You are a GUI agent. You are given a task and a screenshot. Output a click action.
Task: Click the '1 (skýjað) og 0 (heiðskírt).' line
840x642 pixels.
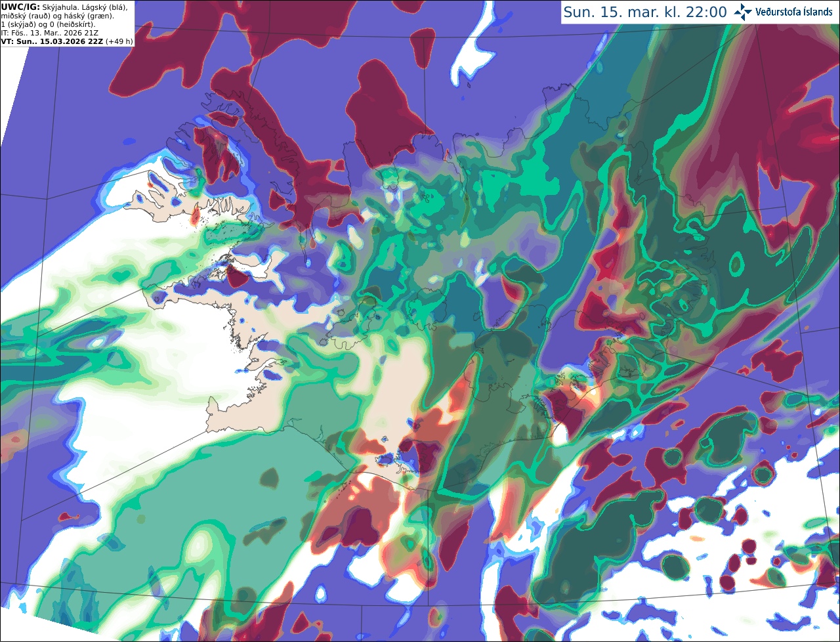tap(49, 24)
